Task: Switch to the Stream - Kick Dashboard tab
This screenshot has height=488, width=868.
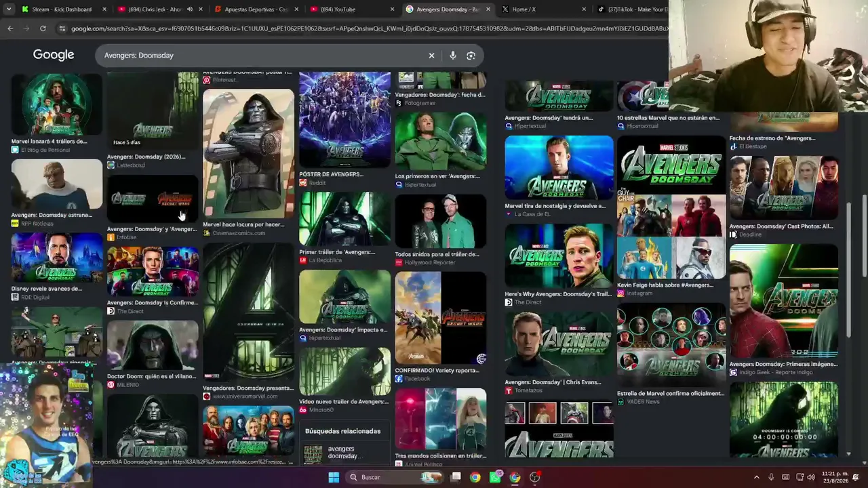Action: pos(61,9)
